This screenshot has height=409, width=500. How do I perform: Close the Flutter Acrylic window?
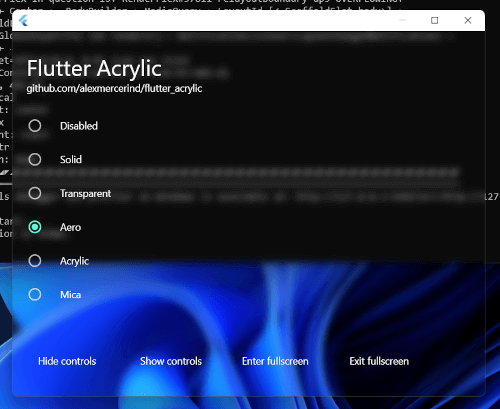click(x=468, y=20)
